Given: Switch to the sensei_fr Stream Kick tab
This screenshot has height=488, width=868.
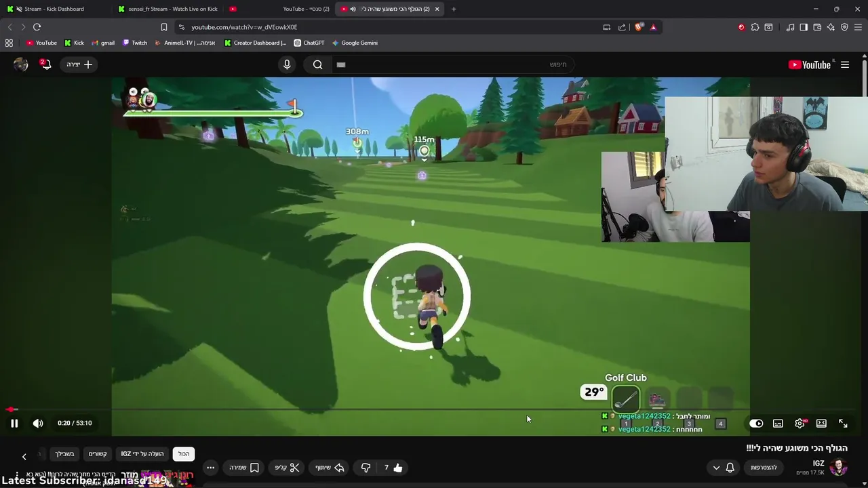Looking at the screenshot, I should [168, 9].
